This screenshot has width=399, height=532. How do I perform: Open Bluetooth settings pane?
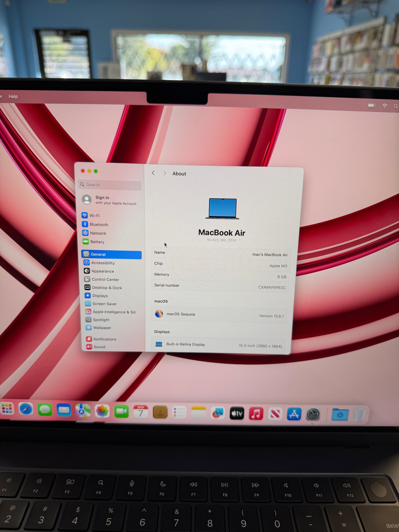[x=99, y=224]
